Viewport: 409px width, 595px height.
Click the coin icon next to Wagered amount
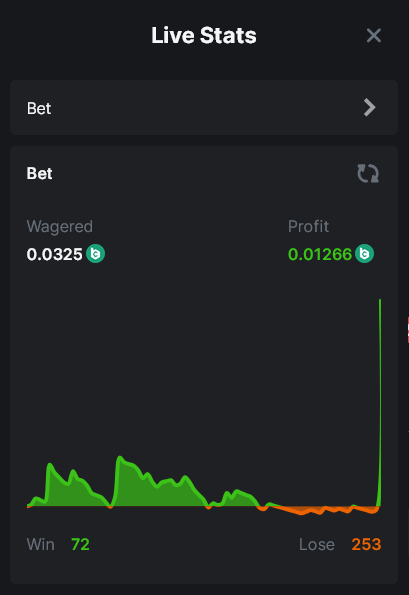[x=95, y=253]
